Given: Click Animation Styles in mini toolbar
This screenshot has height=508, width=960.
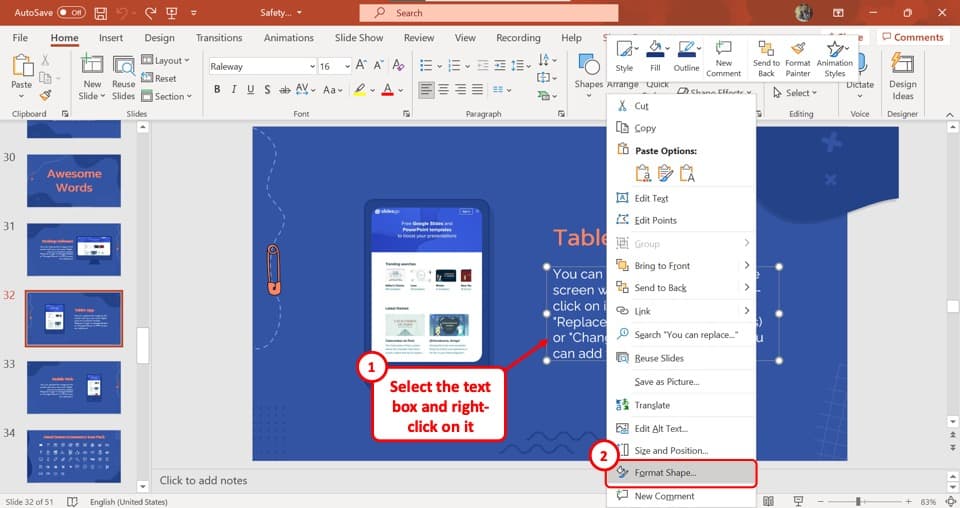Looking at the screenshot, I should pos(834,59).
